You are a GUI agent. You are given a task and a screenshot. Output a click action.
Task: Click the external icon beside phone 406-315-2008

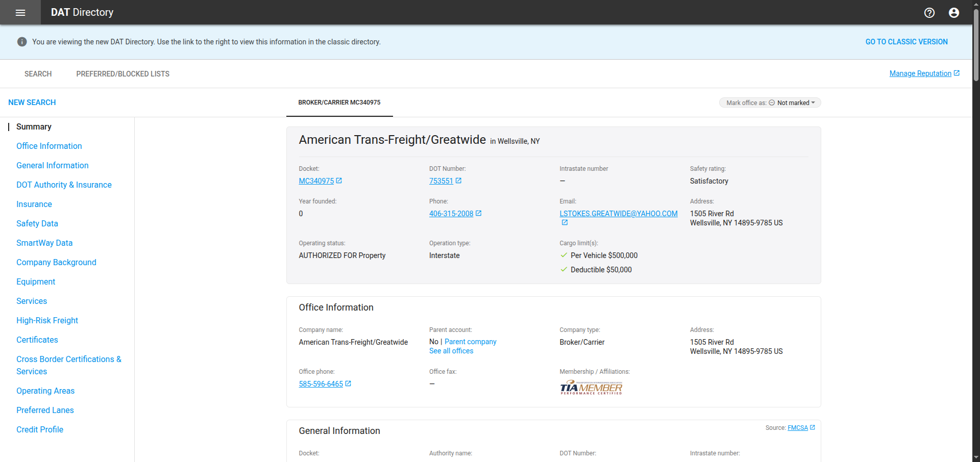(478, 213)
